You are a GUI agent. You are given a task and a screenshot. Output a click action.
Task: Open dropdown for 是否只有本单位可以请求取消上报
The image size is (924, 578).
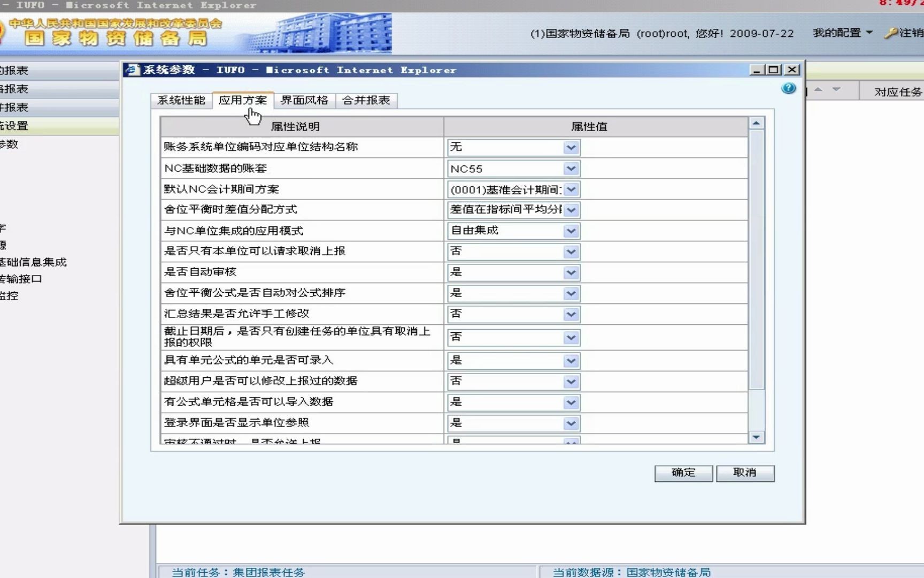click(571, 252)
